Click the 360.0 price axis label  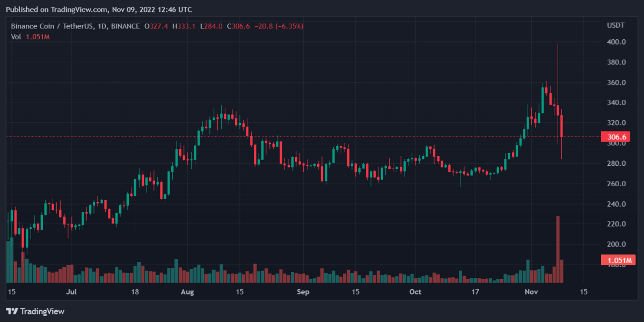(616, 83)
